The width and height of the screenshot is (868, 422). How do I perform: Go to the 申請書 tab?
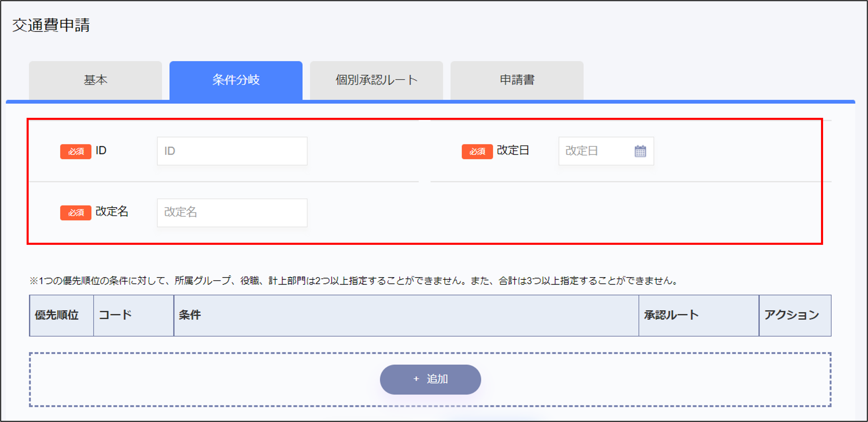click(517, 80)
